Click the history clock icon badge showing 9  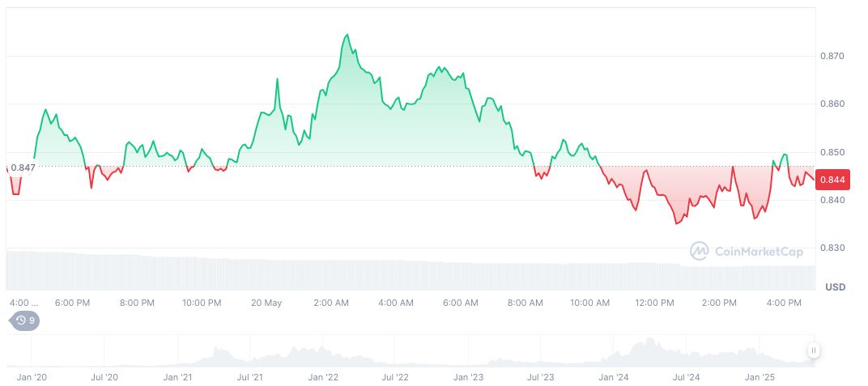23,320
